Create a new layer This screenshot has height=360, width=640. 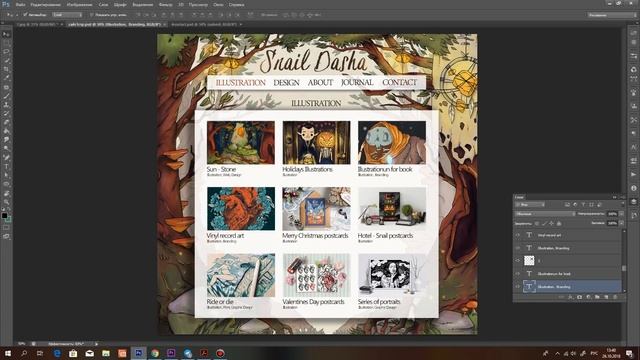point(606,297)
